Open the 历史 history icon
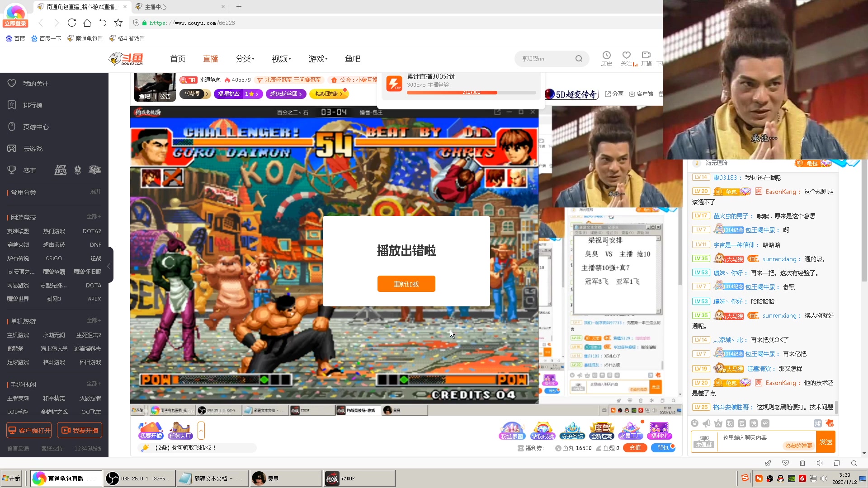The image size is (868, 488). [x=606, y=58]
